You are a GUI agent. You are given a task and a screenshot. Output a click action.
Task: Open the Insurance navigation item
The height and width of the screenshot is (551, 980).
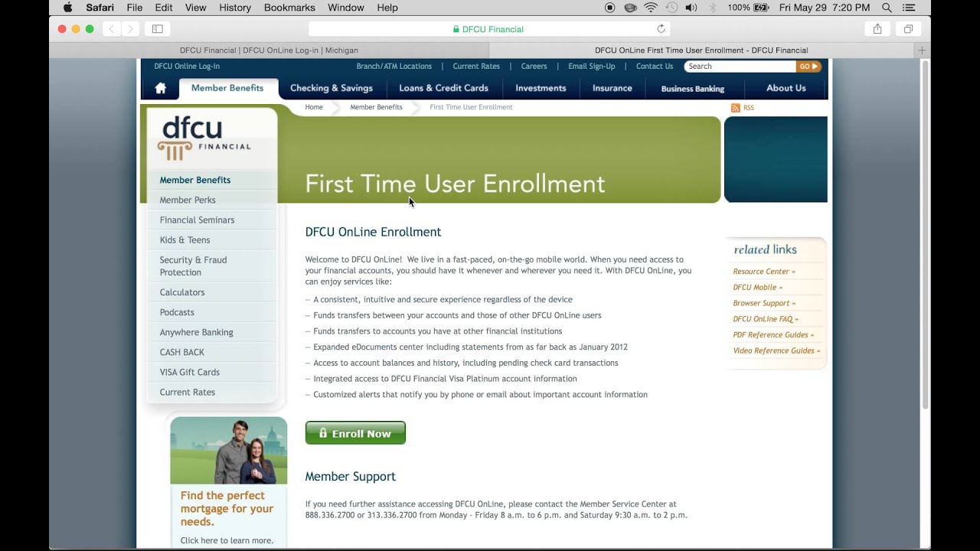click(x=612, y=88)
